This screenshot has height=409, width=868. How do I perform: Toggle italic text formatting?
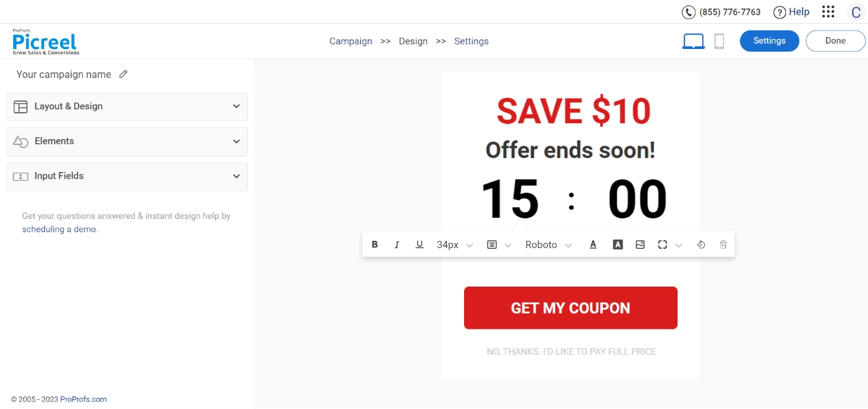397,245
